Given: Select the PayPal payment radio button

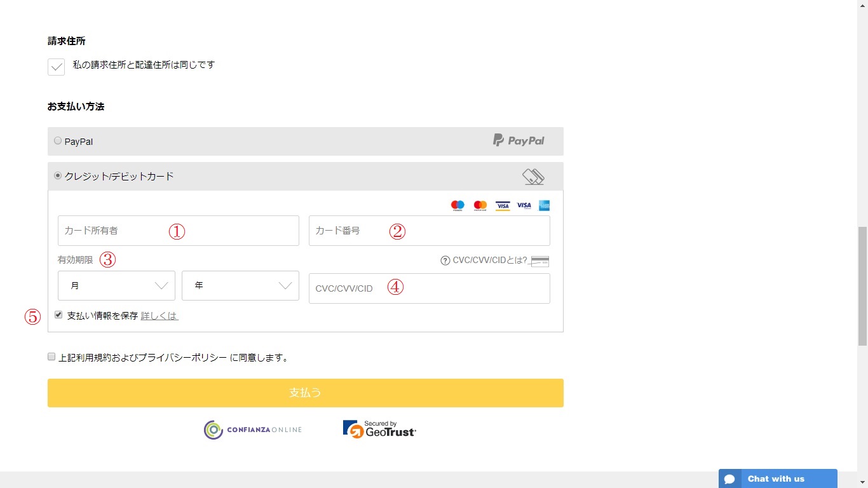Looking at the screenshot, I should [58, 141].
